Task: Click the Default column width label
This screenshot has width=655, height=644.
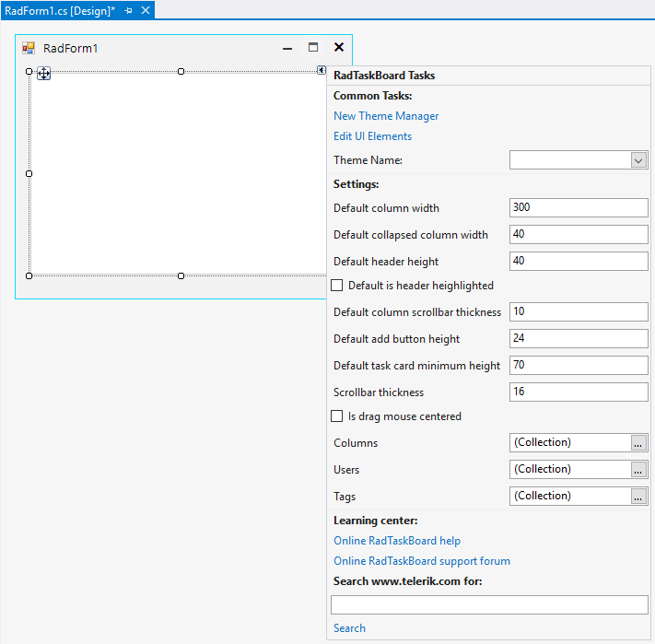Action: pyautogui.click(x=386, y=208)
